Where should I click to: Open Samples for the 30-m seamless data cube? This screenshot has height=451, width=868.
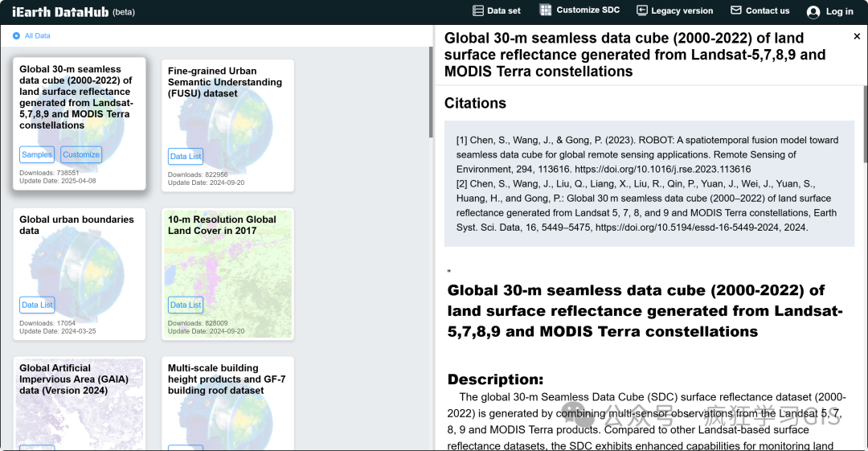[x=37, y=154]
